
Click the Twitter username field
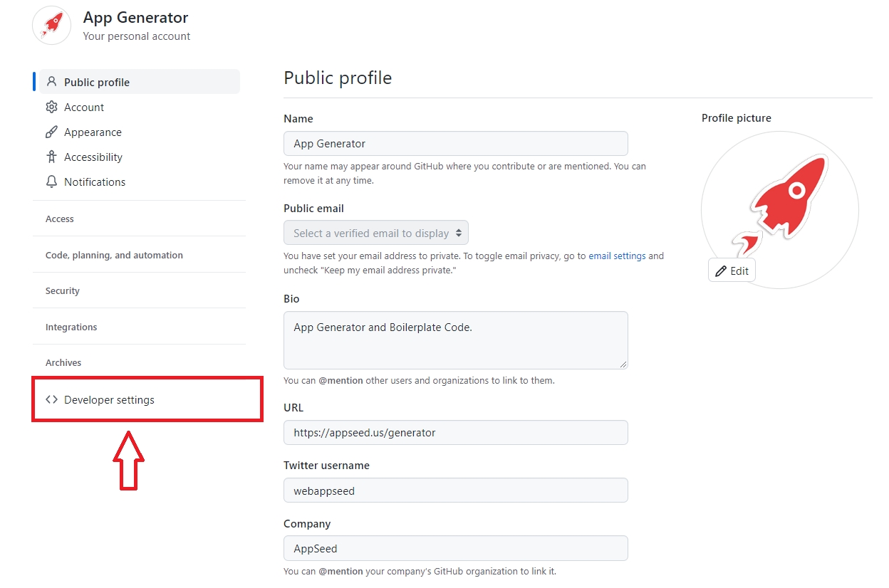(x=455, y=490)
